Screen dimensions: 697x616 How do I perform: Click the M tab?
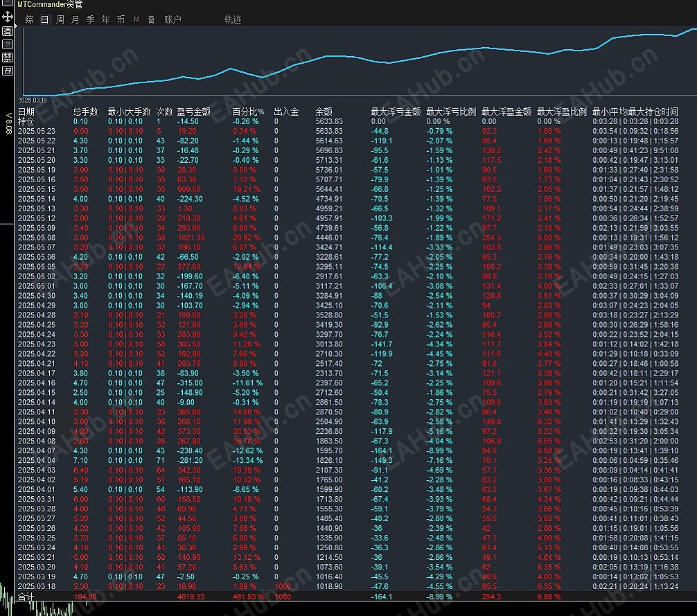[136, 20]
